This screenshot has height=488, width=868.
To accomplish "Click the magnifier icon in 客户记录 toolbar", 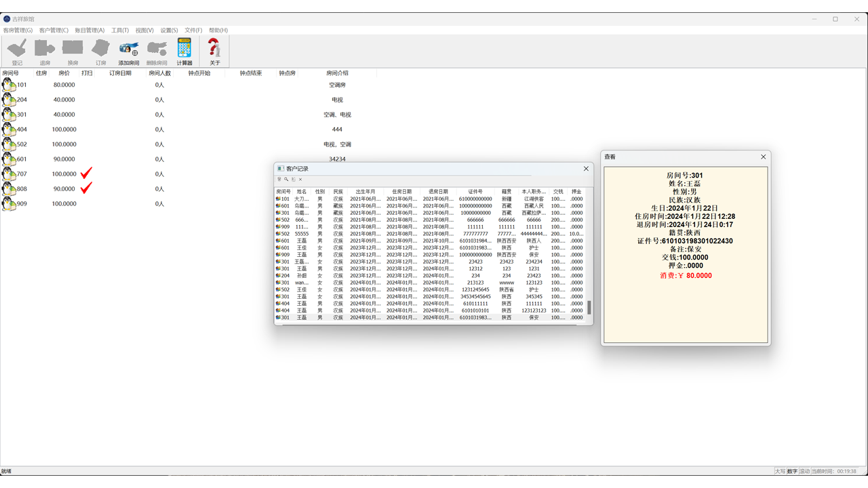I will [286, 180].
